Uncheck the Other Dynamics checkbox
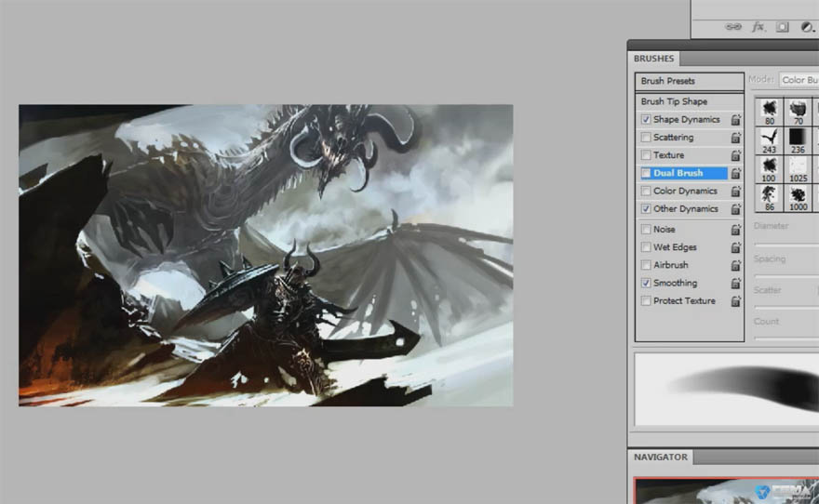Image resolution: width=819 pixels, height=504 pixels. (646, 208)
